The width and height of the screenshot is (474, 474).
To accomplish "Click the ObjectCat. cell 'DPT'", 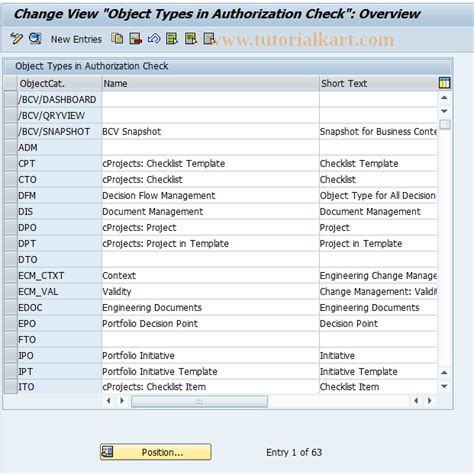I will [x=59, y=243].
